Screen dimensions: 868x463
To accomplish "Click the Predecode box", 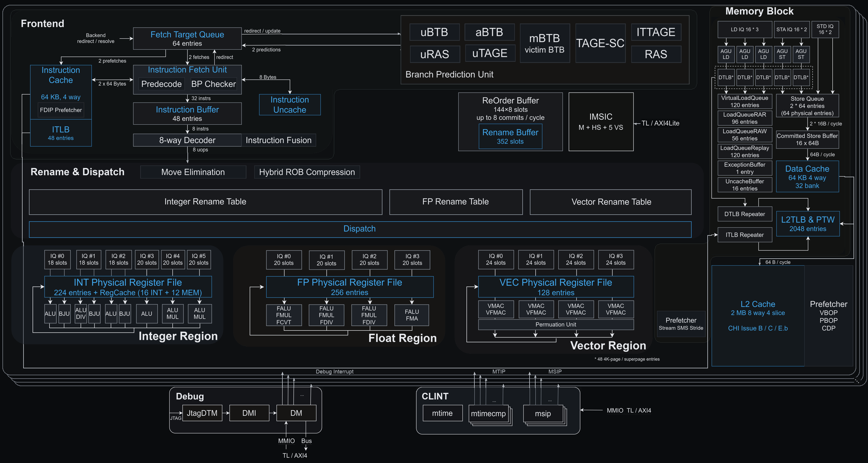I will (162, 84).
